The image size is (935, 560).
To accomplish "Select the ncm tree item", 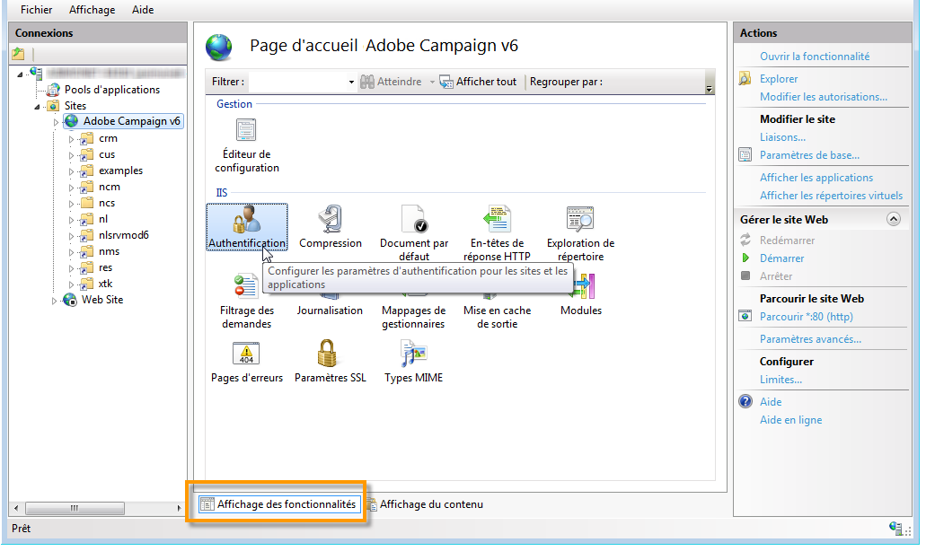I will coord(110,187).
